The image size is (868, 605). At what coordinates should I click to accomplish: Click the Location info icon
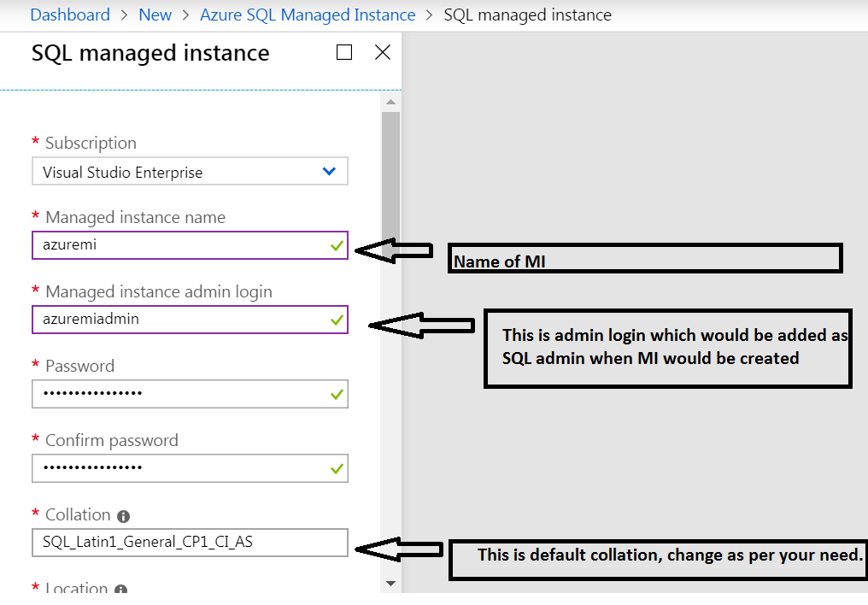point(120,590)
